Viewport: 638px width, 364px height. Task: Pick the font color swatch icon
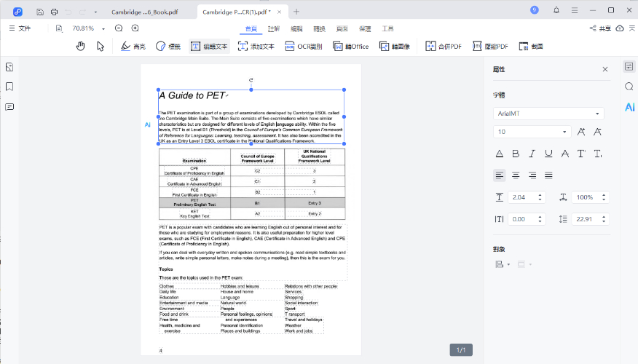click(500, 154)
